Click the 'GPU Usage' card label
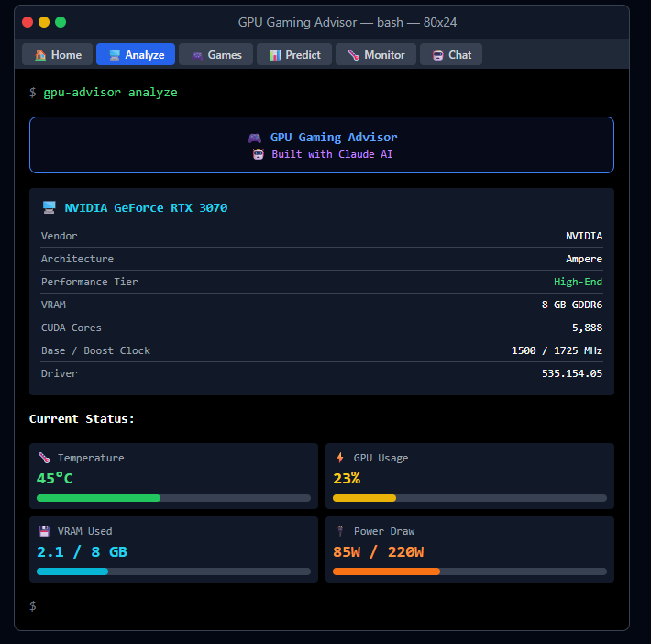Screen dimensions: 651x644 tap(381, 458)
